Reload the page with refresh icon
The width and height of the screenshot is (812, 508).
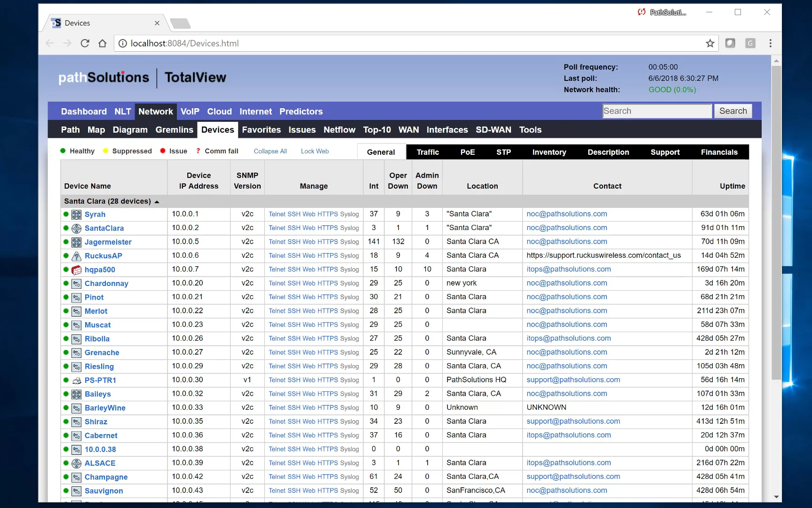coord(85,43)
